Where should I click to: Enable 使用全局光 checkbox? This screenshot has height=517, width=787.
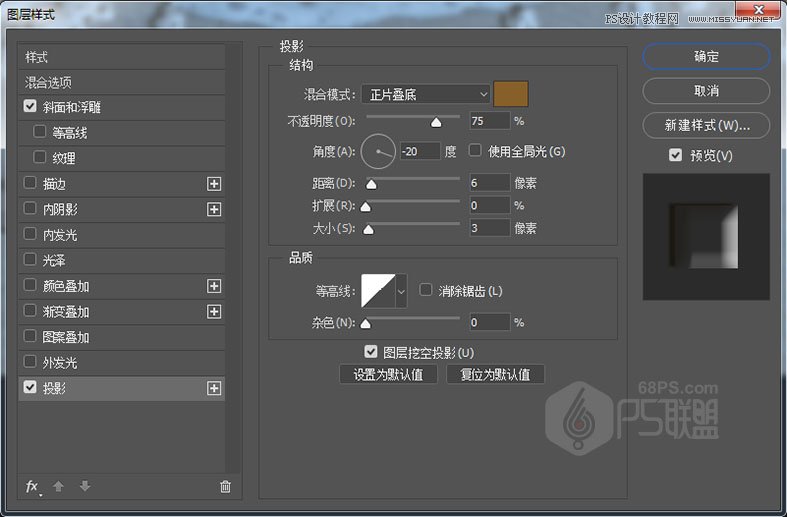coord(475,150)
